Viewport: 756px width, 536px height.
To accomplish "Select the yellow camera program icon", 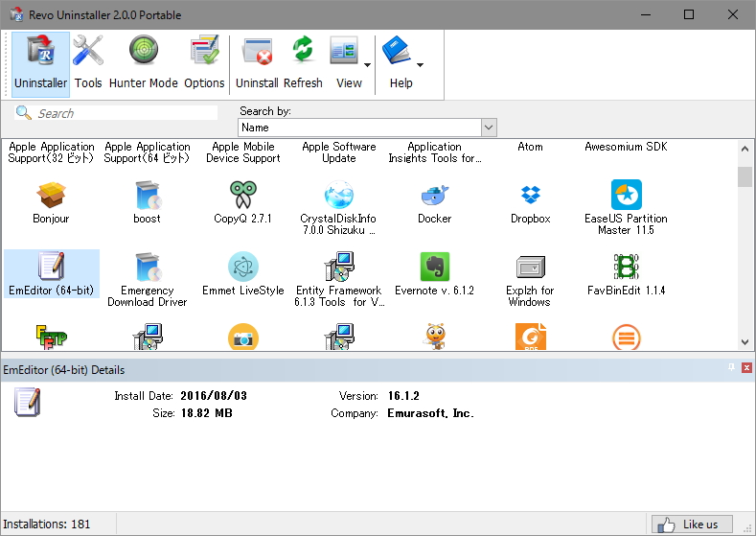I will [x=243, y=337].
